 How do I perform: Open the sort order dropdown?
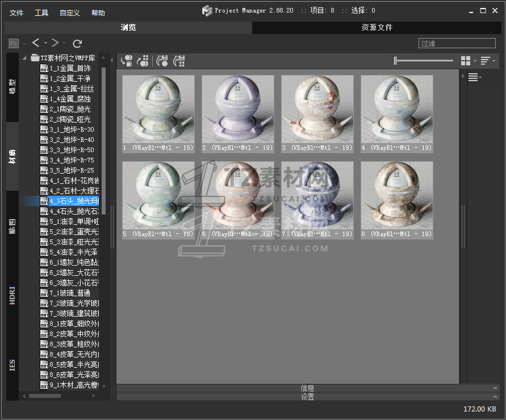pyautogui.click(x=487, y=61)
